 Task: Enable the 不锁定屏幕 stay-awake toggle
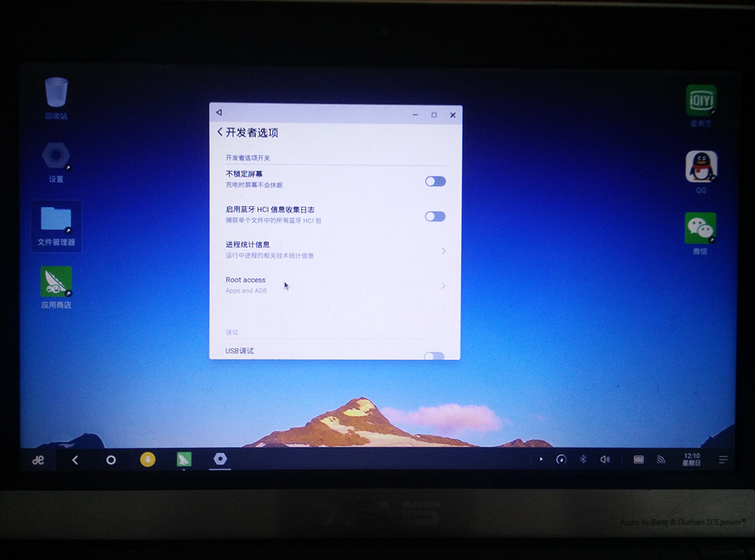(x=435, y=181)
